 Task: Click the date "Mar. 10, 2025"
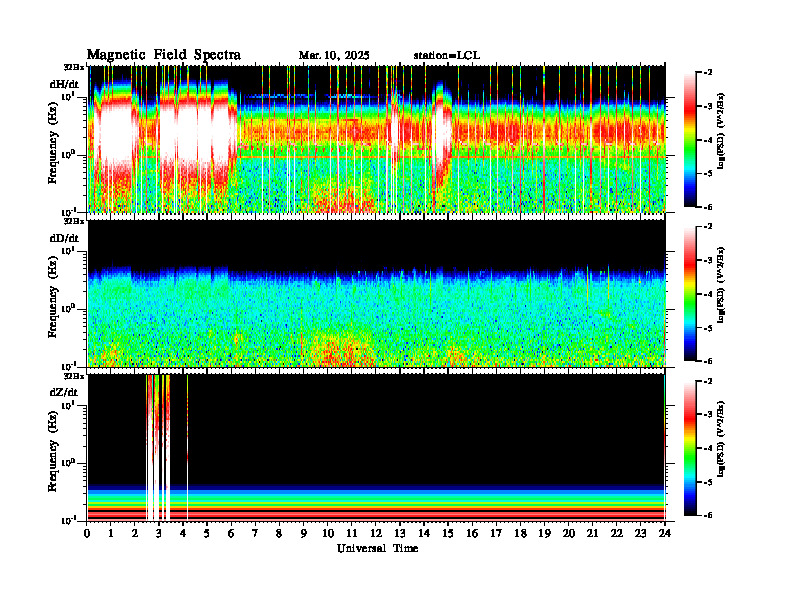pyautogui.click(x=334, y=56)
